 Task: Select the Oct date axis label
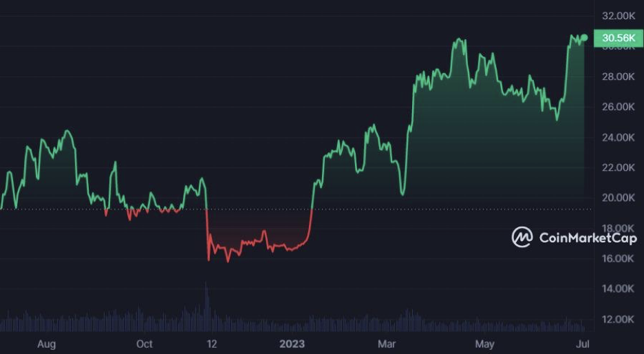click(x=144, y=343)
